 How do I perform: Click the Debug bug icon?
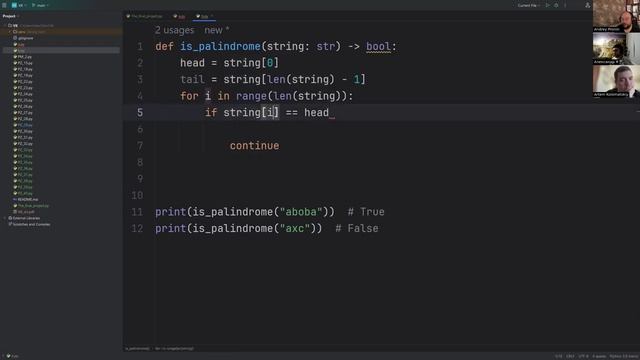[556, 5]
